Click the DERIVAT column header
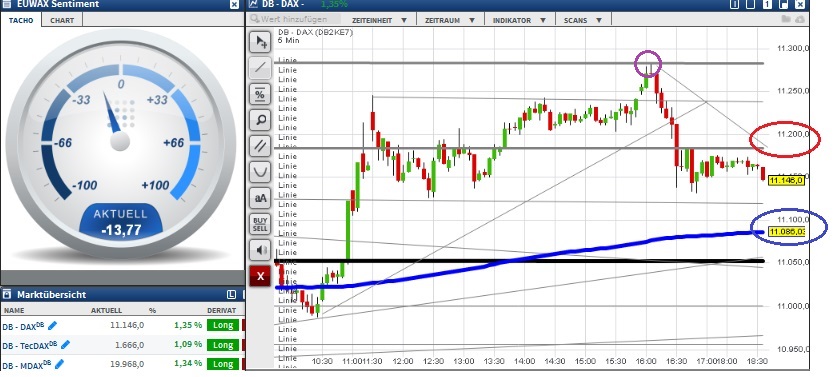The image size is (834, 377). (x=221, y=311)
